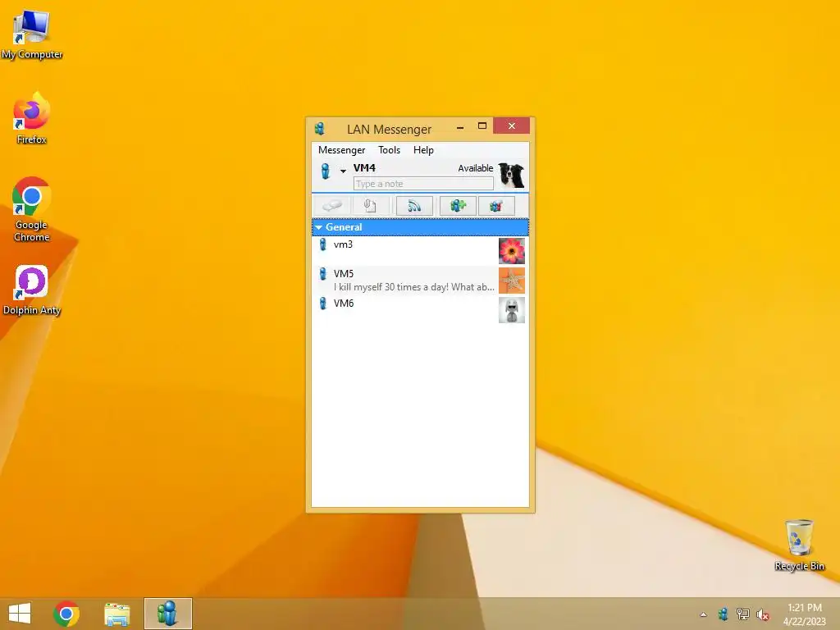Maximize the LAN Messenger window
The image size is (840, 630).
(482, 126)
